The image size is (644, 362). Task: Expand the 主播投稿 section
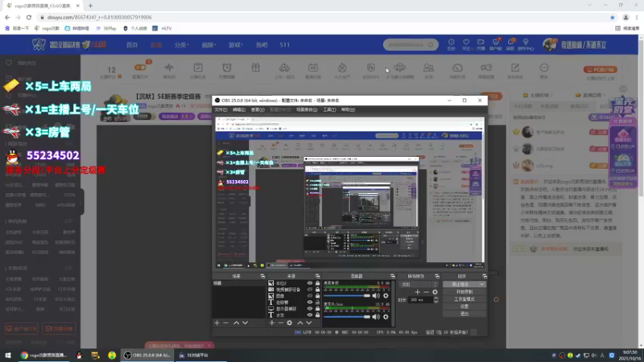[539, 95]
